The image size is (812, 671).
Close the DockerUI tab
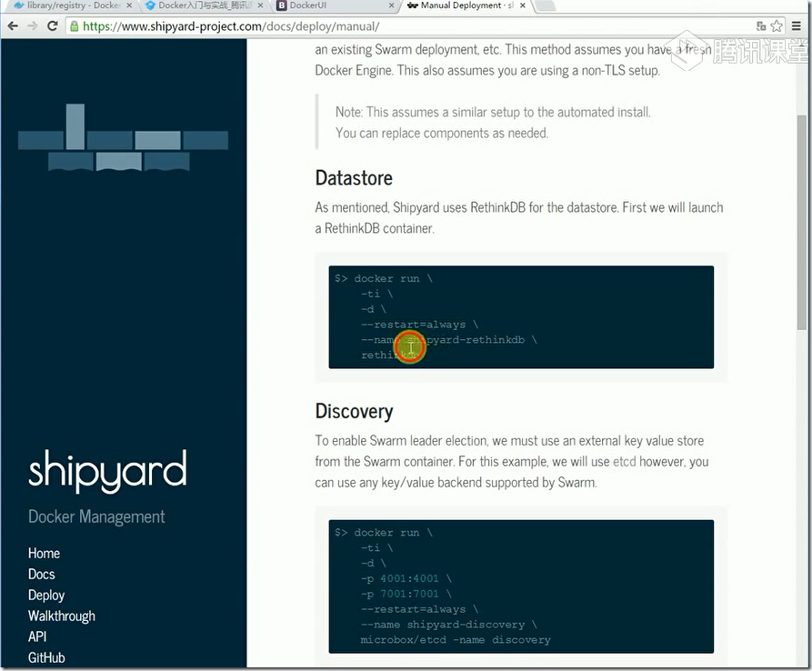tap(392, 5)
